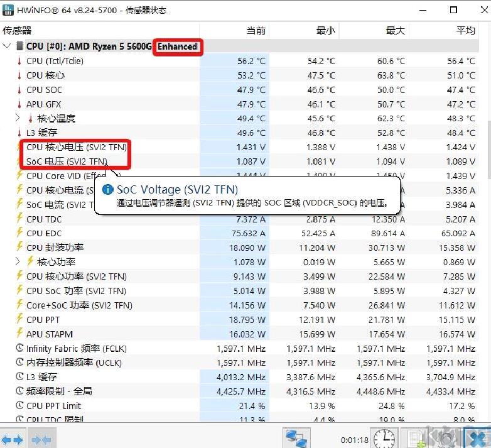Viewport: 491px width, 448px height.
Task: Click the thermometer icon beside CPU SOC
Action: click(19, 90)
